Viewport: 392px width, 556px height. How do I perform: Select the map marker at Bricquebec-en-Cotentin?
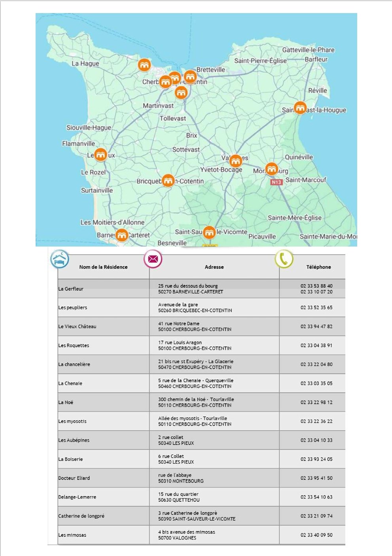(x=168, y=180)
